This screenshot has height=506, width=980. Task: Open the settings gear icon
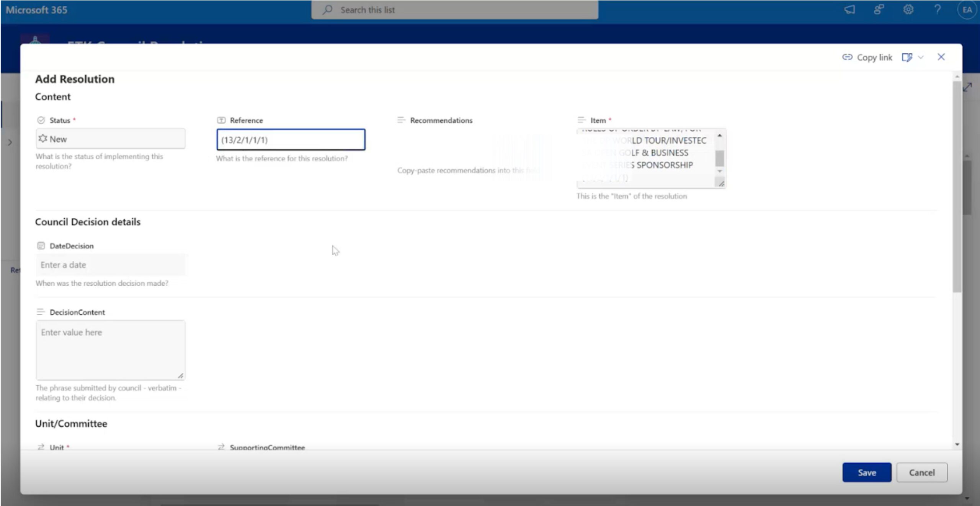coord(908,10)
